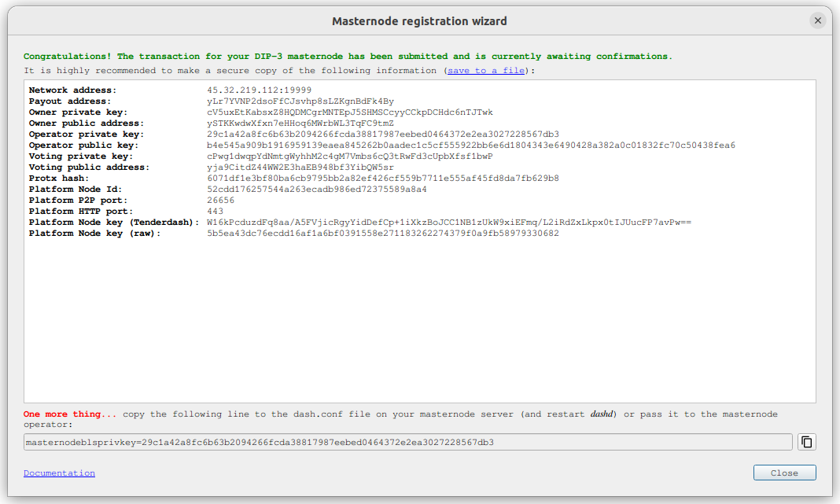Click the owner public address value
The width and height of the screenshot is (840, 504).
(x=300, y=123)
